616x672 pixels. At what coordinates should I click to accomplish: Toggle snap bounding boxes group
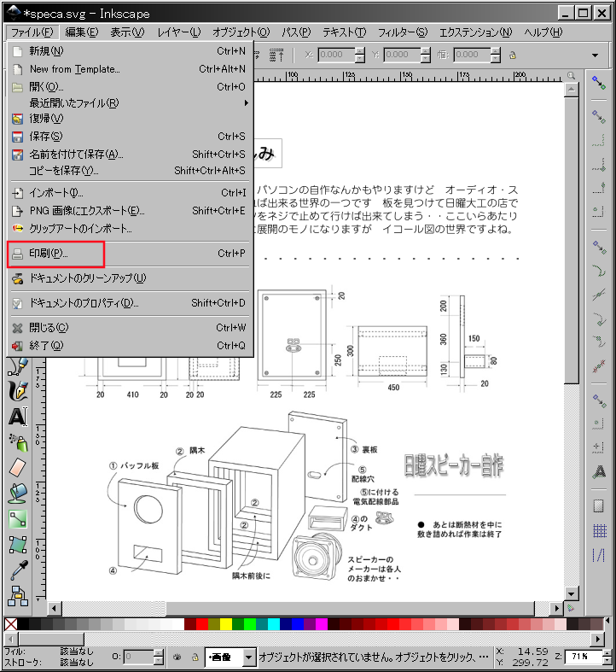pyautogui.click(x=599, y=117)
